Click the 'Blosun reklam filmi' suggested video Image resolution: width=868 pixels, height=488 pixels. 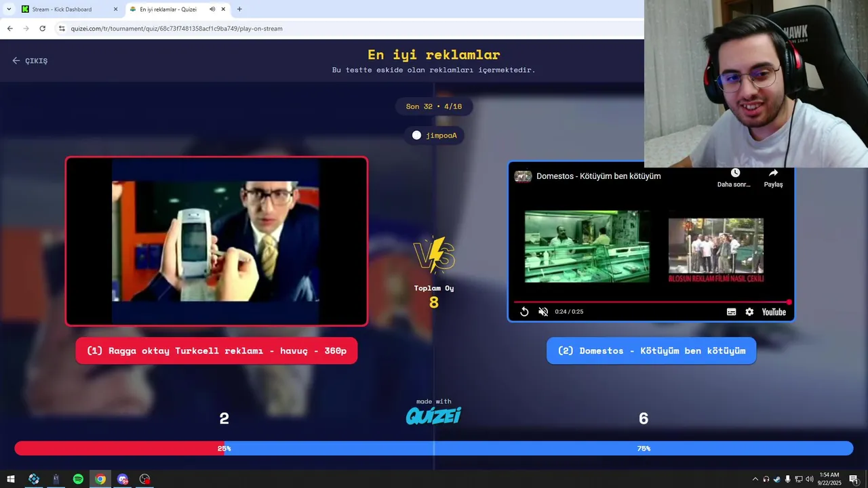point(715,250)
